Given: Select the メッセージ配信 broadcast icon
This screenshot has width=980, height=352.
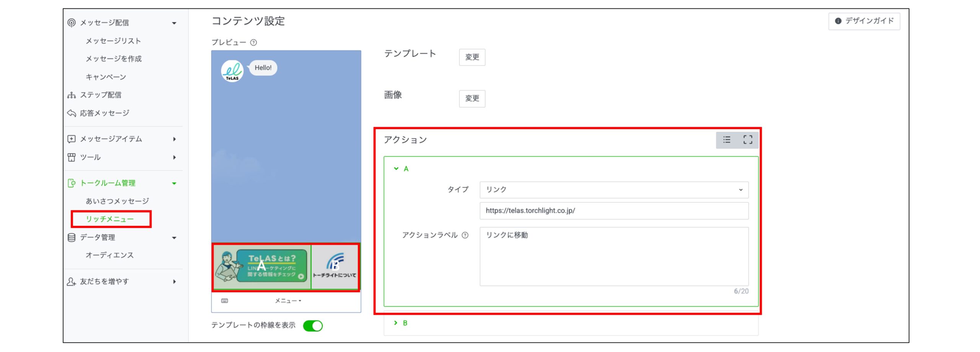Looking at the screenshot, I should pos(71,22).
